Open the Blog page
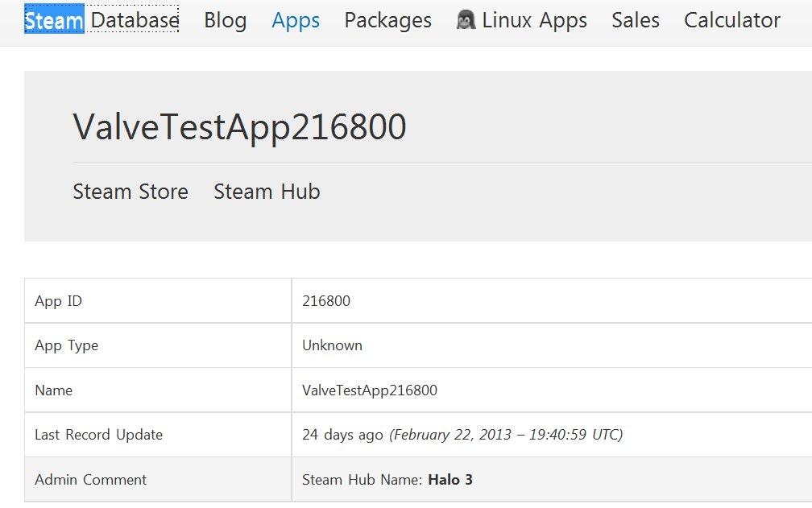Viewport: 812px width, 508px height. (226, 21)
